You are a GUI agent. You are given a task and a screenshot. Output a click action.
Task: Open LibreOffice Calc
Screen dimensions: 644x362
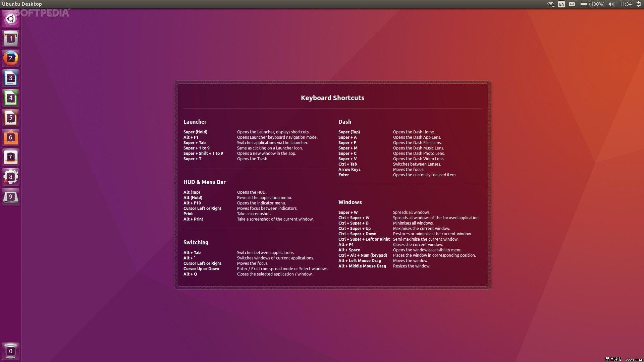pos(11,98)
